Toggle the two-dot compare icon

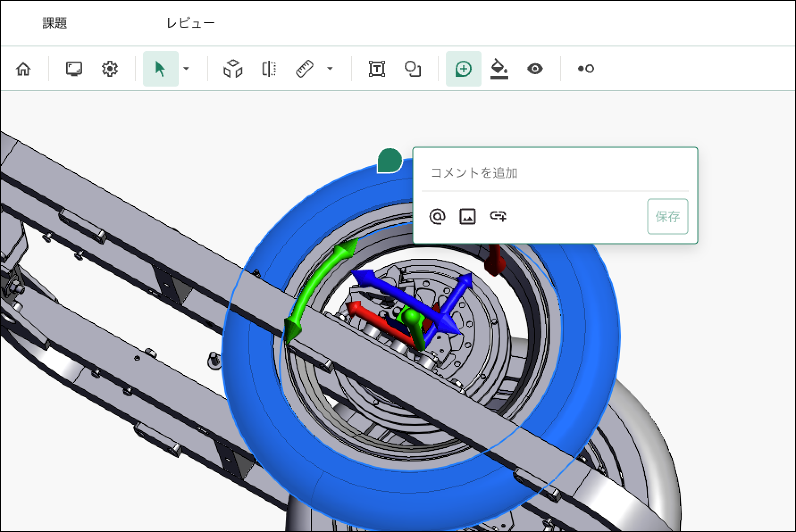tap(586, 69)
